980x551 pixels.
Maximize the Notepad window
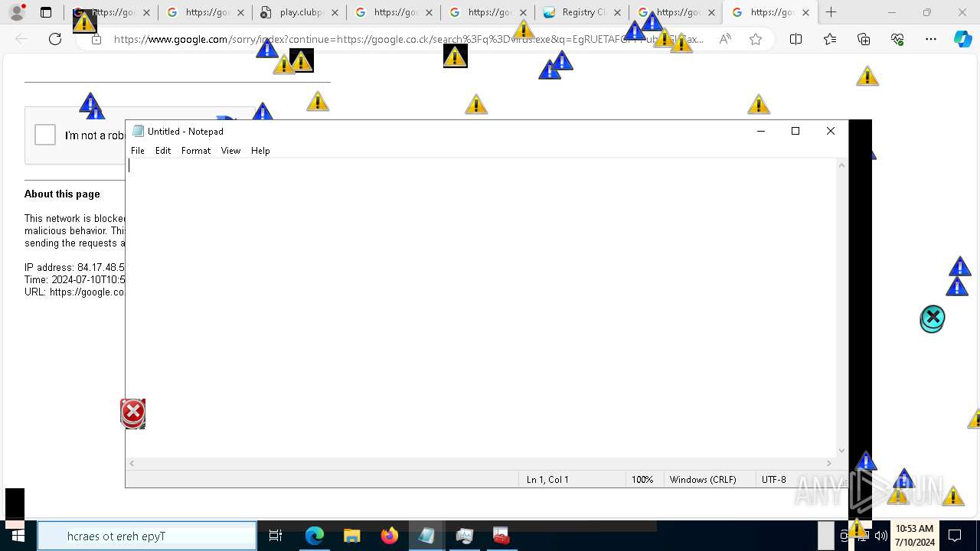795,131
